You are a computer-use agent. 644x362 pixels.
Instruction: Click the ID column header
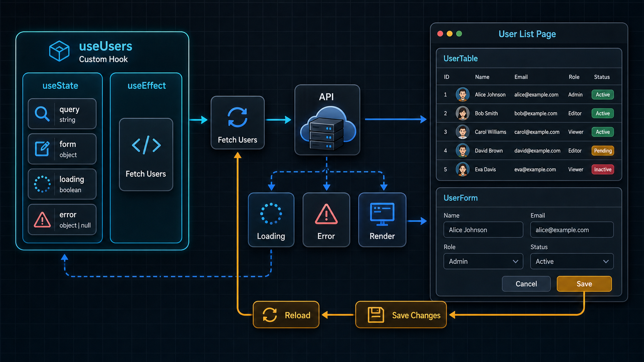(446, 77)
